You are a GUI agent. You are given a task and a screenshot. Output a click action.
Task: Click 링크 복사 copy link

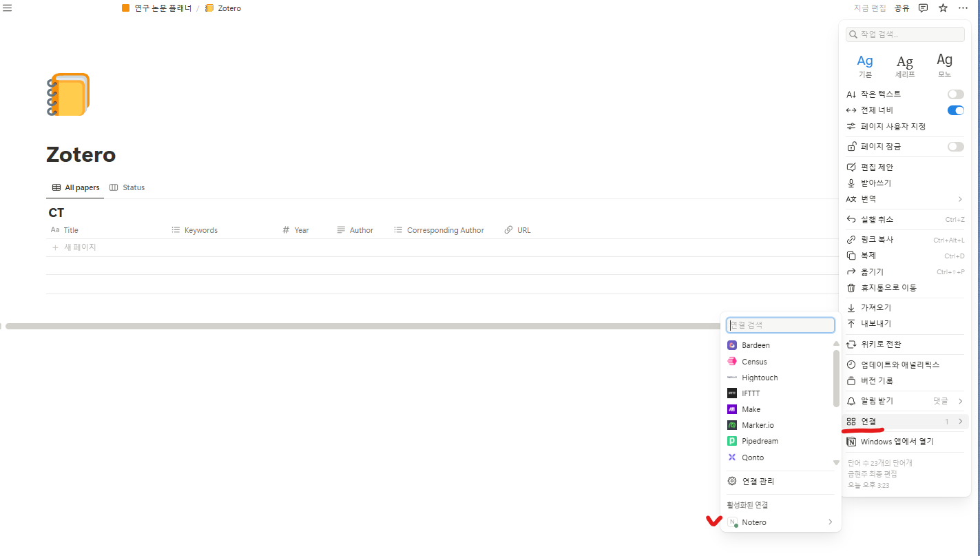[905, 240]
